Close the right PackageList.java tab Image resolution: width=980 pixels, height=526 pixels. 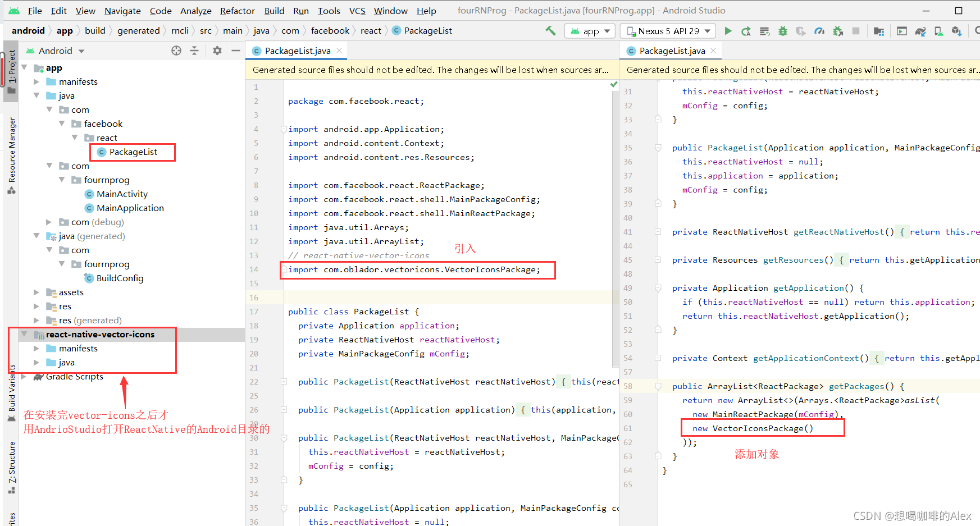coord(713,51)
